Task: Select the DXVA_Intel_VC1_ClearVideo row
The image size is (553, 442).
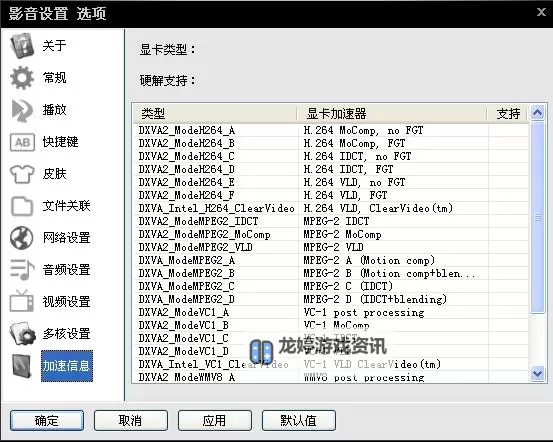Action: 331,364
